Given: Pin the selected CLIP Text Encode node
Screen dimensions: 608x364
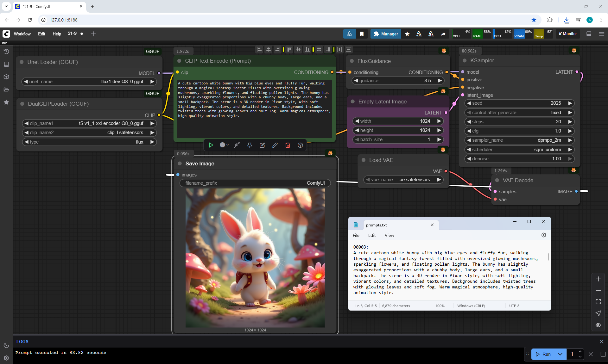Looking at the screenshot, I should (250, 145).
